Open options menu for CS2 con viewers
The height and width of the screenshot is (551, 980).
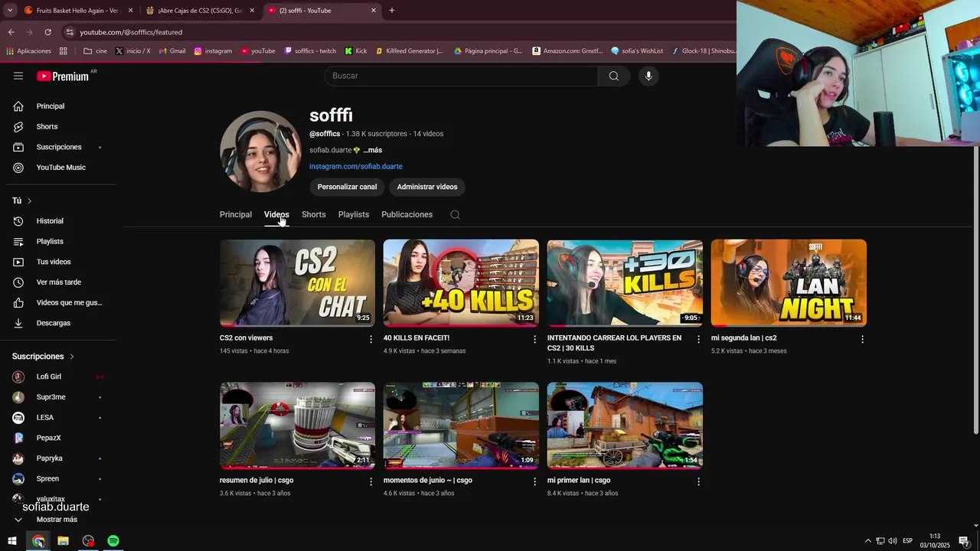tap(371, 339)
